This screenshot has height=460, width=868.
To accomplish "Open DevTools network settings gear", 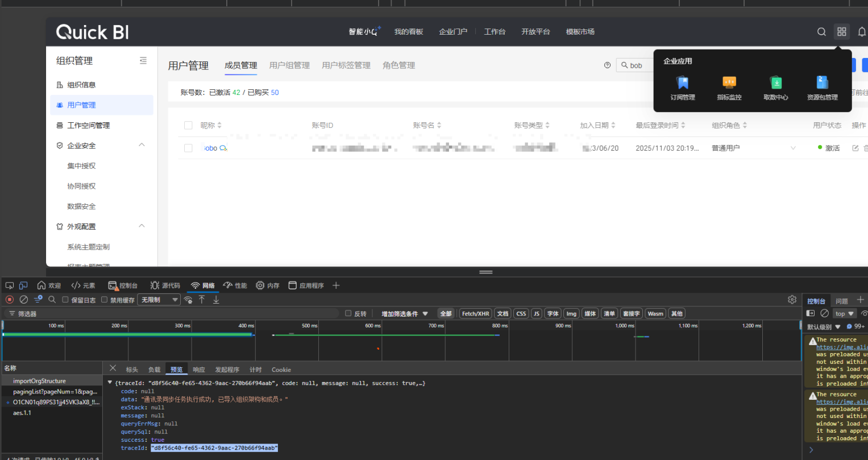I will point(792,300).
